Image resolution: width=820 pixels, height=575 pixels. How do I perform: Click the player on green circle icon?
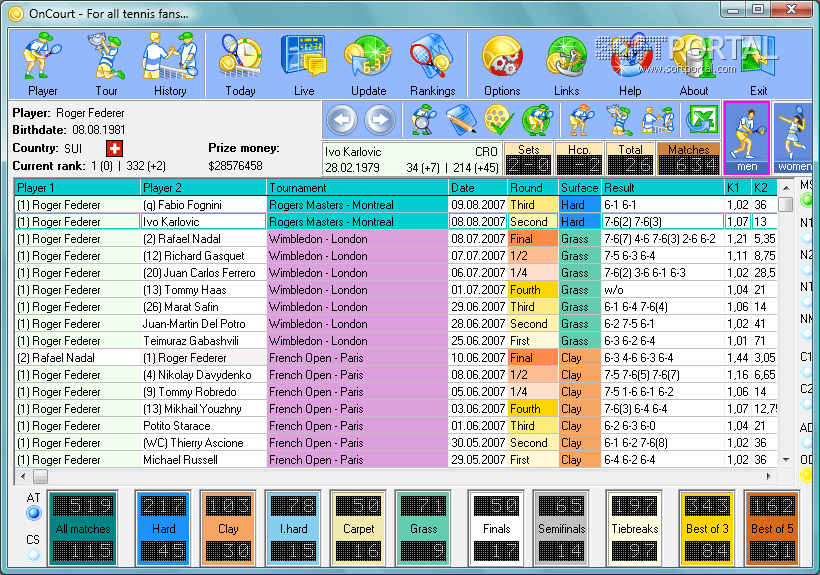(537, 120)
